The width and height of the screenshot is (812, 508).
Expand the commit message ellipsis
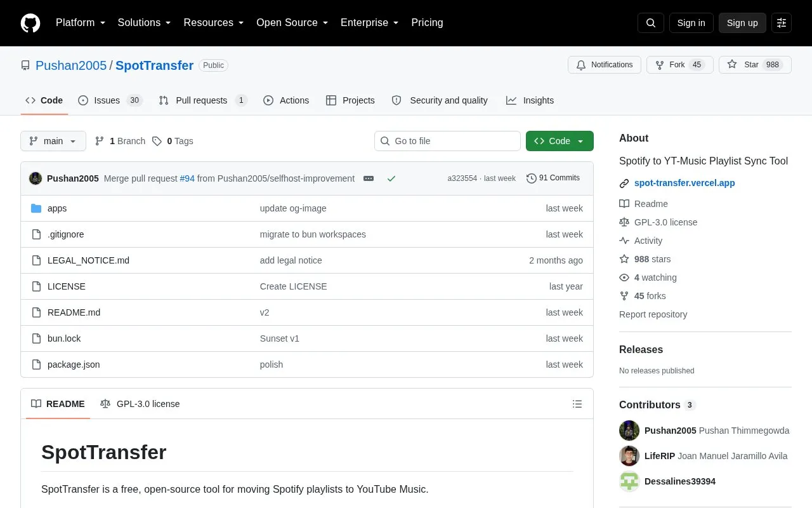(x=369, y=178)
